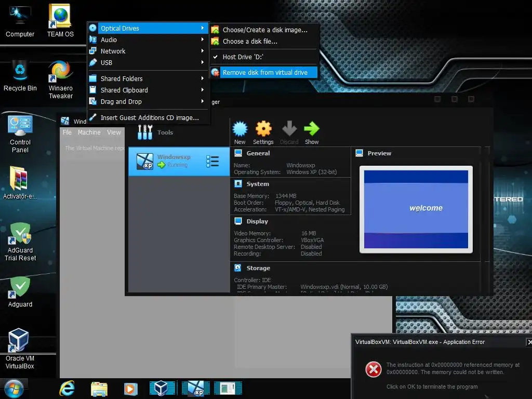The width and height of the screenshot is (532, 399).
Task: Click the Optical Drives disc icon
Action: pyautogui.click(x=92, y=28)
